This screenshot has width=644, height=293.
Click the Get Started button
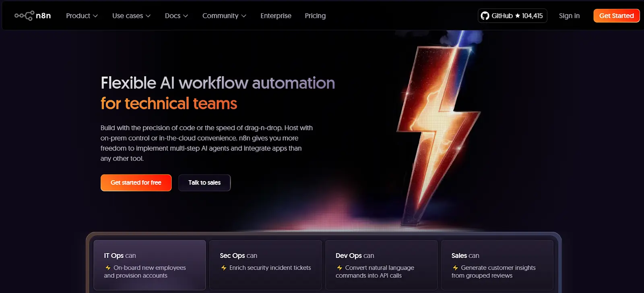616,16
